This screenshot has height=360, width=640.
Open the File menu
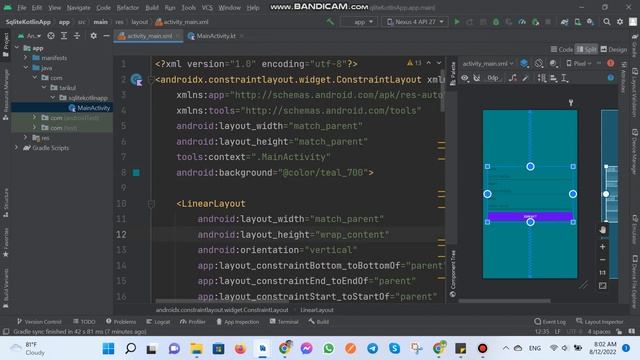pyautogui.click(x=22, y=7)
